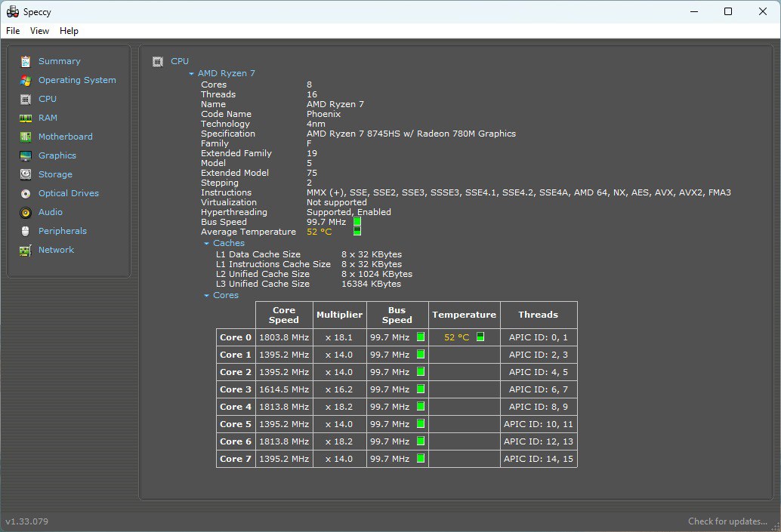Click the Core 0 temperature indicator

click(480, 337)
